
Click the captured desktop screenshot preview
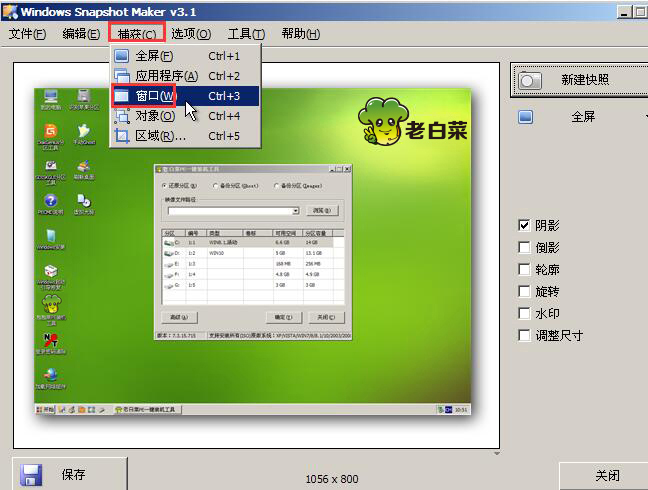click(x=253, y=251)
